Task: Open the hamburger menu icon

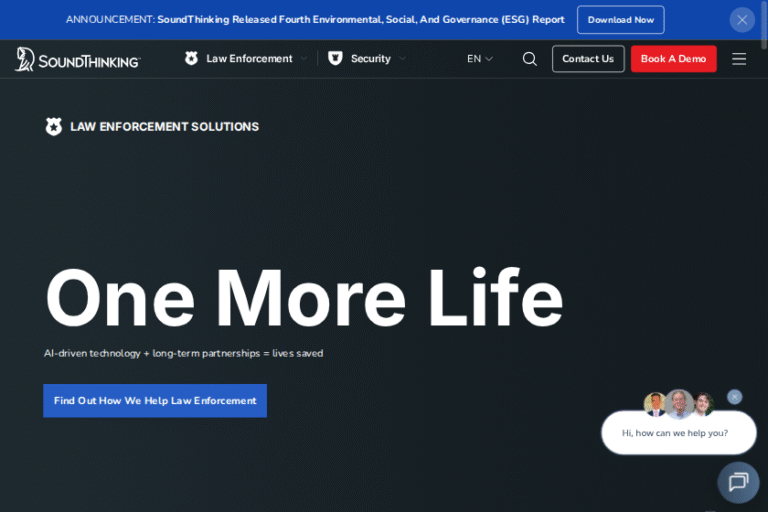Action: [x=739, y=59]
